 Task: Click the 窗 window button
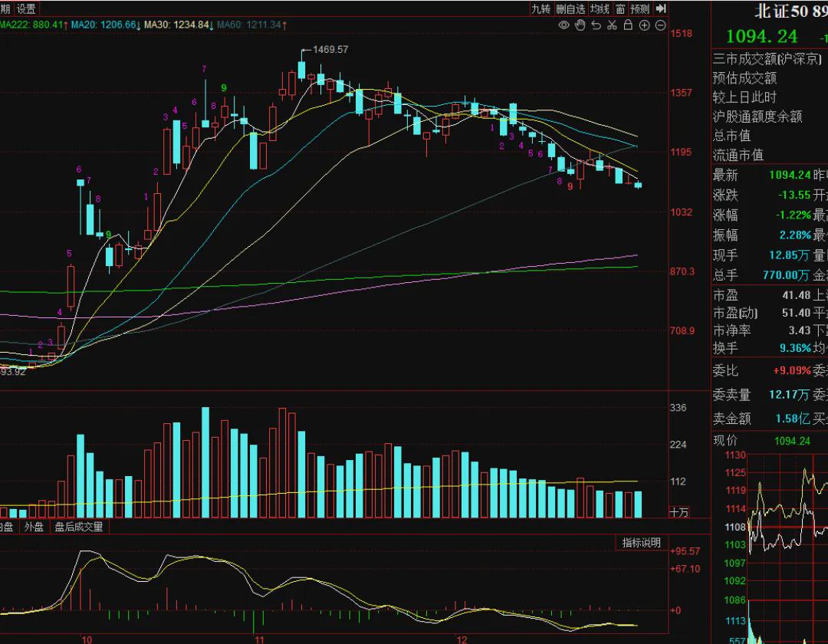(620, 8)
